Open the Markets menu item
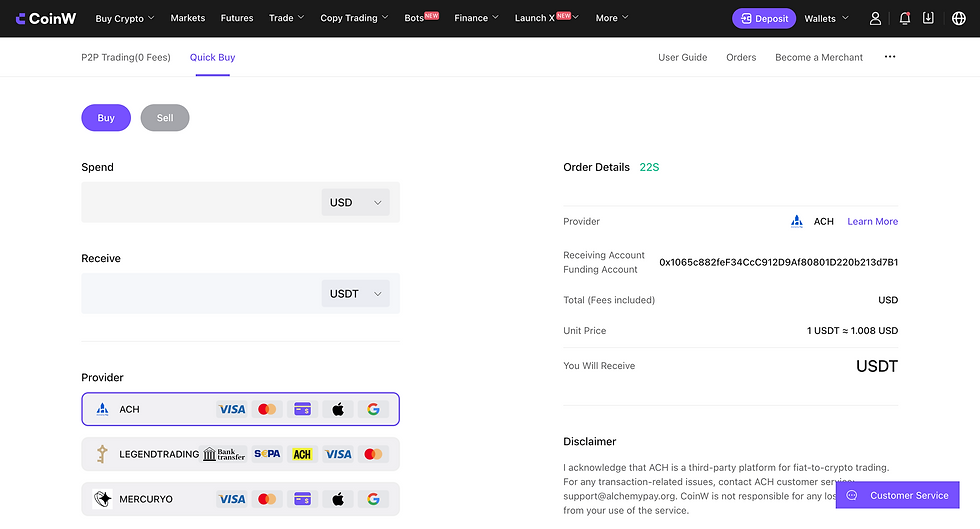This screenshot has height=529, width=980. 188,18
